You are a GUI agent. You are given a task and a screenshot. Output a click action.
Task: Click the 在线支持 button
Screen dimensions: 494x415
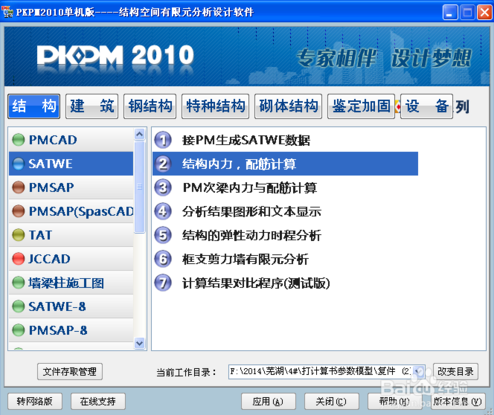click(x=98, y=401)
